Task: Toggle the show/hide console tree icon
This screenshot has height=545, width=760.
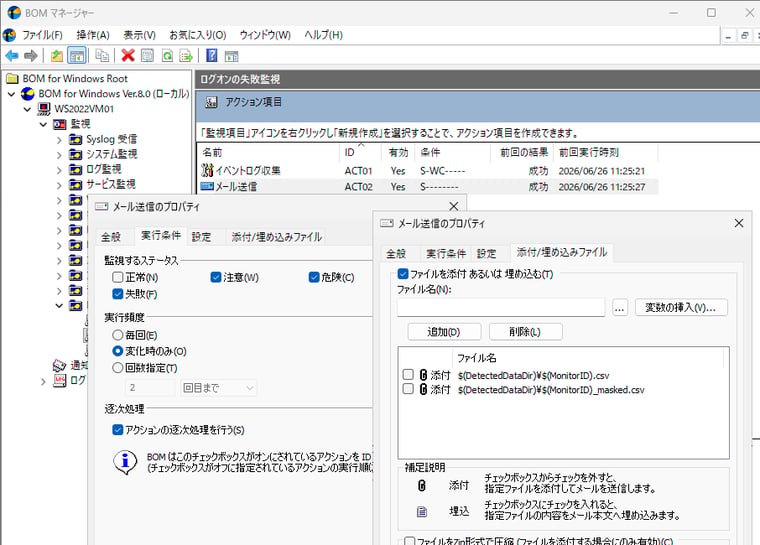Action: pos(77,56)
